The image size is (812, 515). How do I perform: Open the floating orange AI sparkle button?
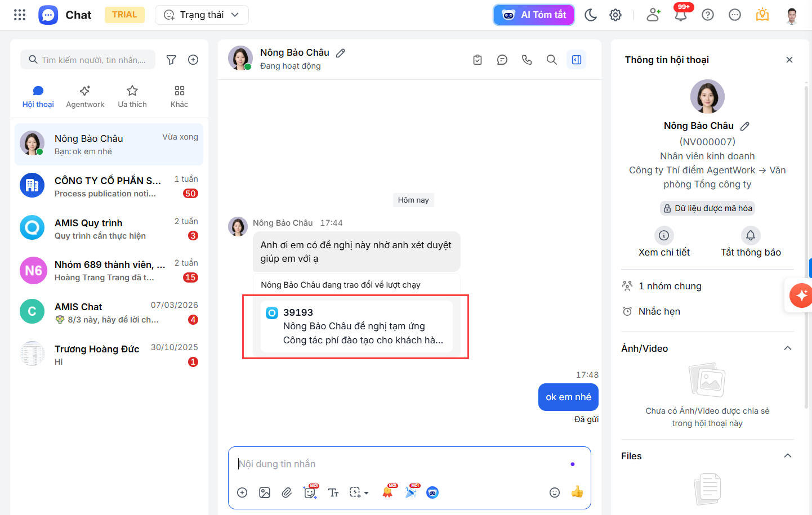pyautogui.click(x=800, y=295)
